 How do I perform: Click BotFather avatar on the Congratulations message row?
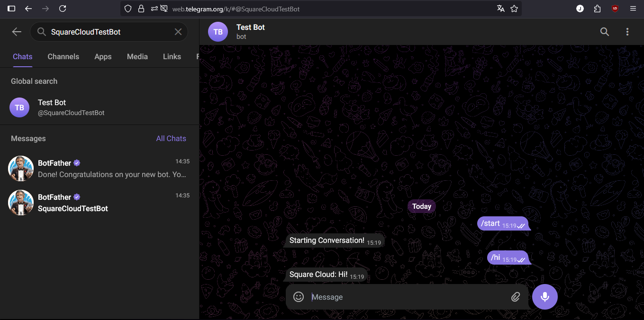click(21, 169)
